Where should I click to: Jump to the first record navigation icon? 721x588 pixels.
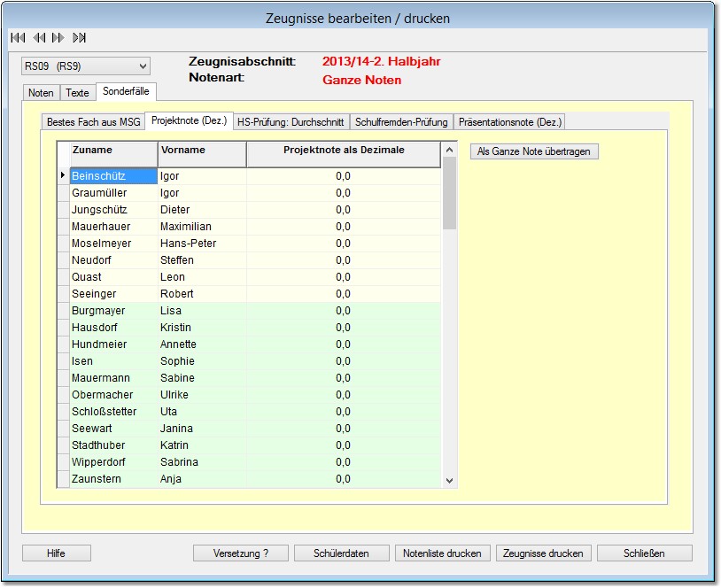pos(17,38)
